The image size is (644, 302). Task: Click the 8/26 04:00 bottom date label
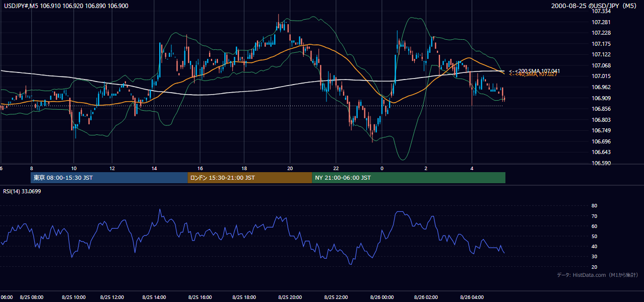coord(472,297)
